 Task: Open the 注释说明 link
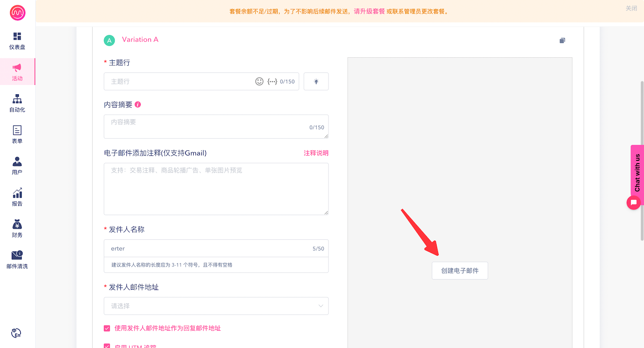[x=316, y=153]
